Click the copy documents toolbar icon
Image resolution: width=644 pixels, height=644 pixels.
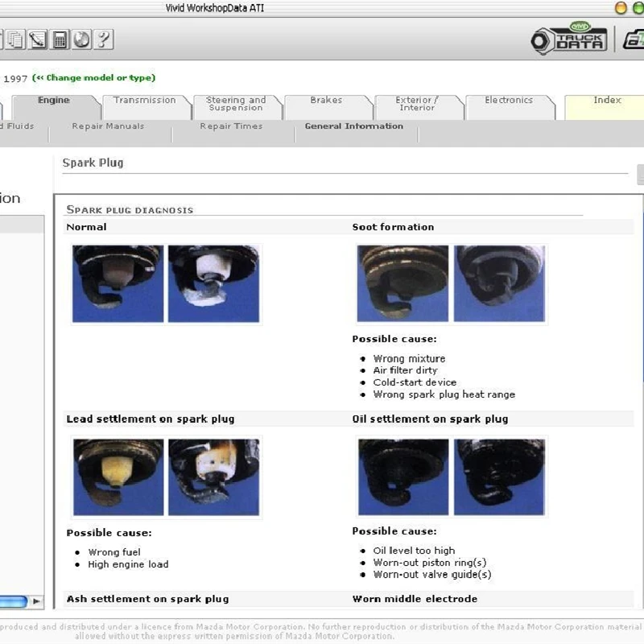16,39
